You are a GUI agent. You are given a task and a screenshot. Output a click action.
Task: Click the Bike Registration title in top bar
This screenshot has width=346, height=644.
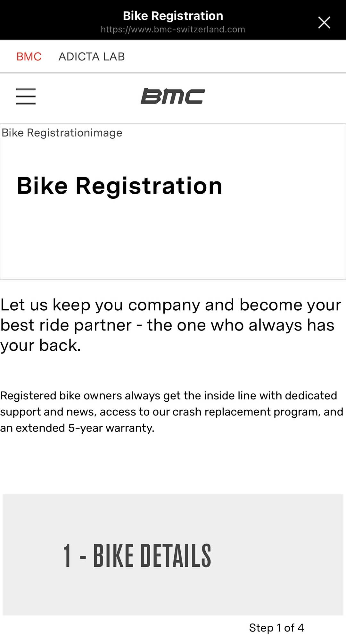tap(173, 16)
